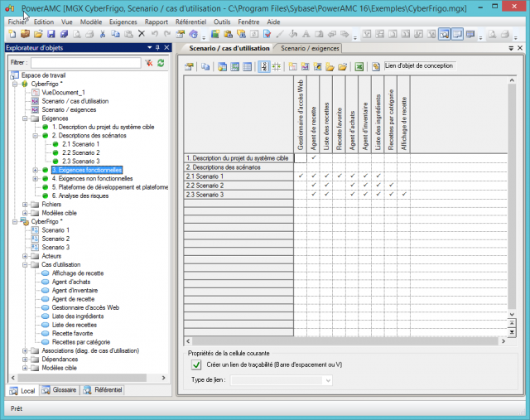Viewport: 530px width, 420px height.
Task: Switch to the Référentiel explorer tab
Action: pos(103,390)
